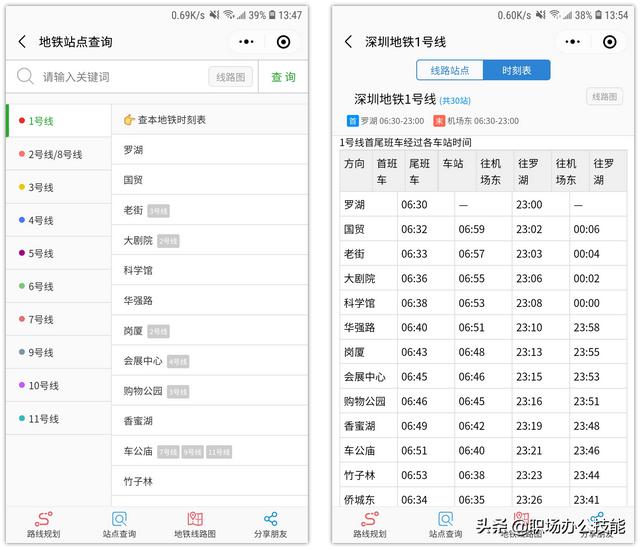The height and width of the screenshot is (549, 640).
Task: Click the 方向 column header
Action: coord(356,171)
